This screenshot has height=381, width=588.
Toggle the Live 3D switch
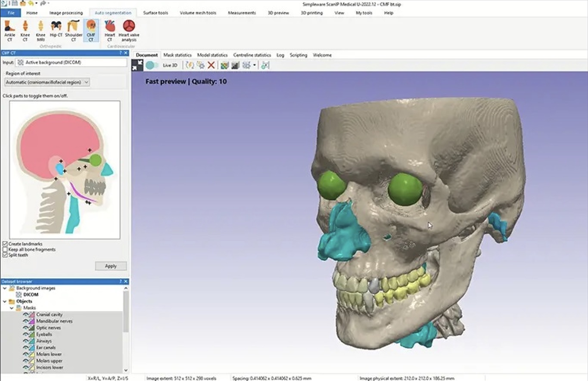(152, 65)
